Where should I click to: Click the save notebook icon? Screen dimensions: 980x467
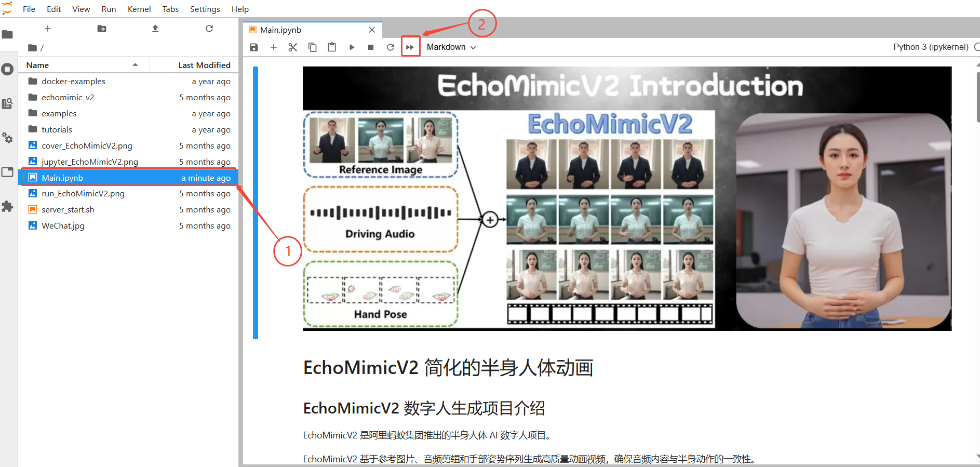(x=254, y=47)
